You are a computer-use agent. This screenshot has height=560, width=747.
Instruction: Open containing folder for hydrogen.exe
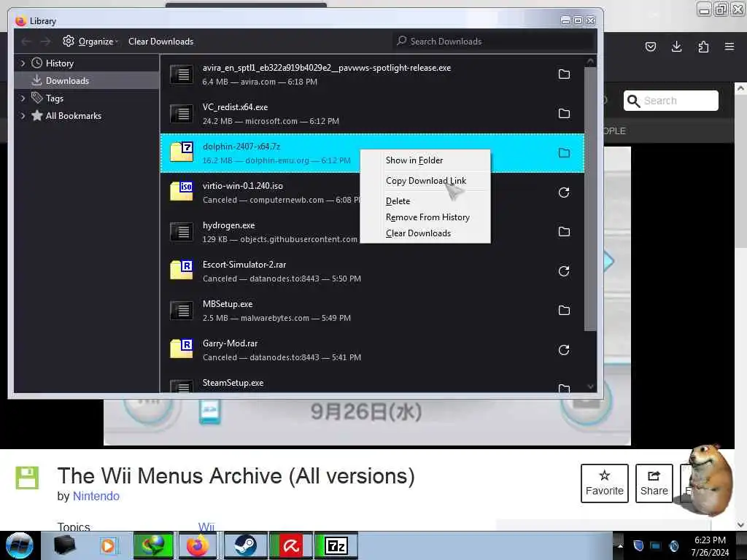pyautogui.click(x=564, y=232)
